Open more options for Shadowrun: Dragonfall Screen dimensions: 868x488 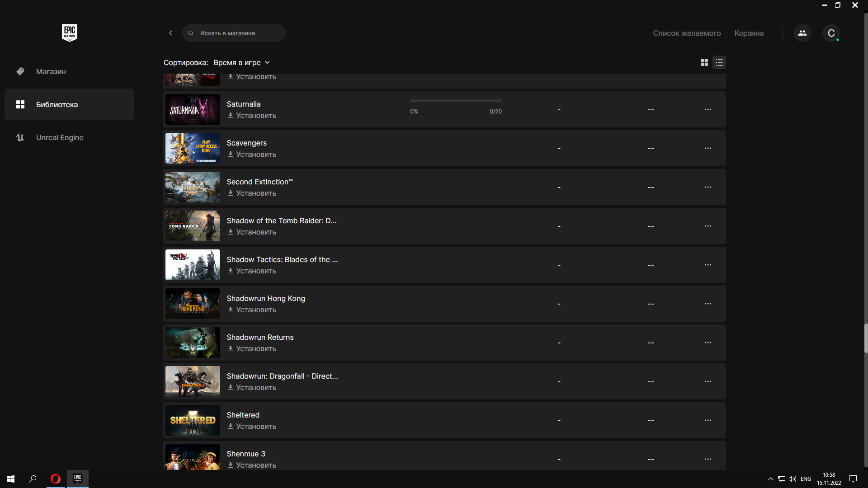tap(708, 381)
